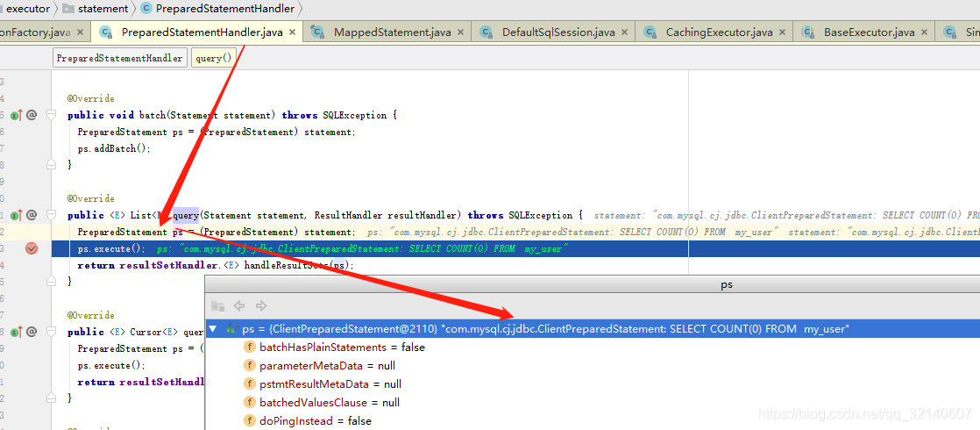Close the MappedStatement.java tab
This screenshot has height=430, width=980.
pos(460,32)
